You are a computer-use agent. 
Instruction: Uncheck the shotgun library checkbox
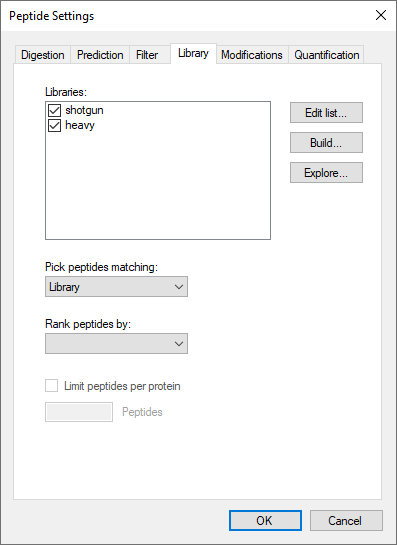click(x=55, y=111)
